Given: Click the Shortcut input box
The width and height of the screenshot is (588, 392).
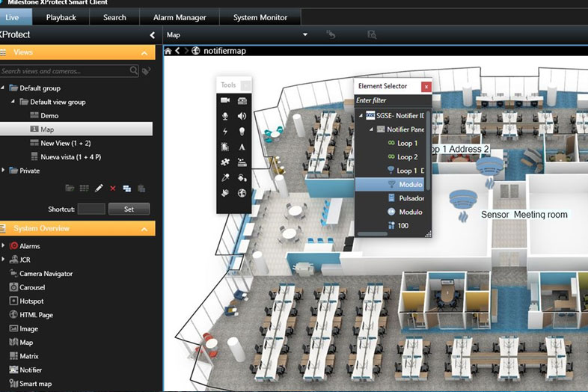Looking at the screenshot, I should 91,209.
